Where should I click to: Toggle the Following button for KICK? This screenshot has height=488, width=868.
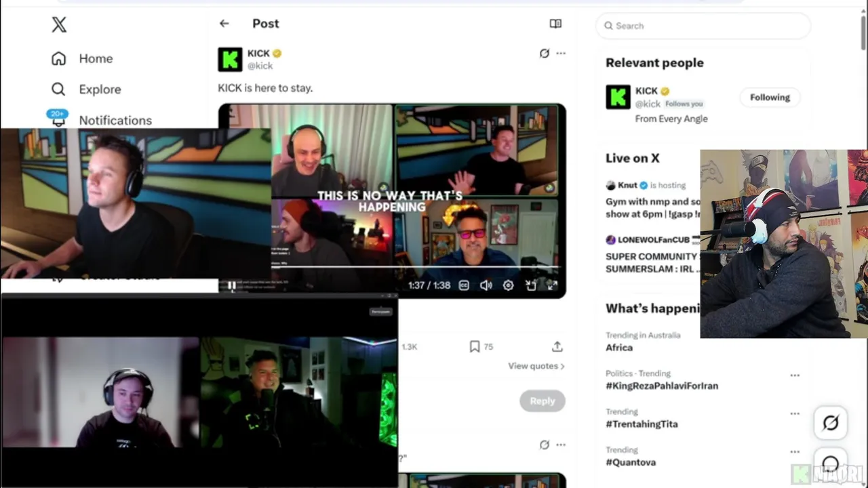coord(770,97)
